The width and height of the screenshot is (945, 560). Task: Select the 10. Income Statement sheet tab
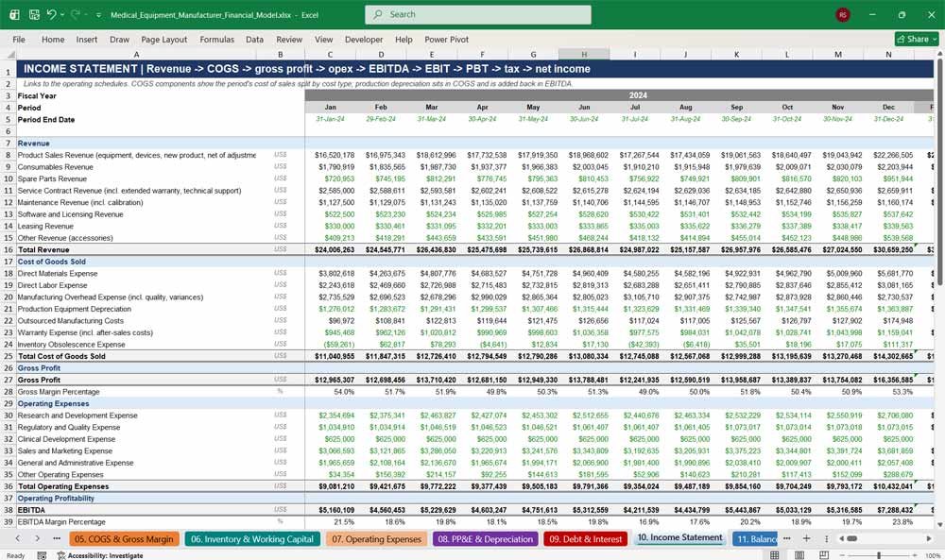tap(679, 537)
